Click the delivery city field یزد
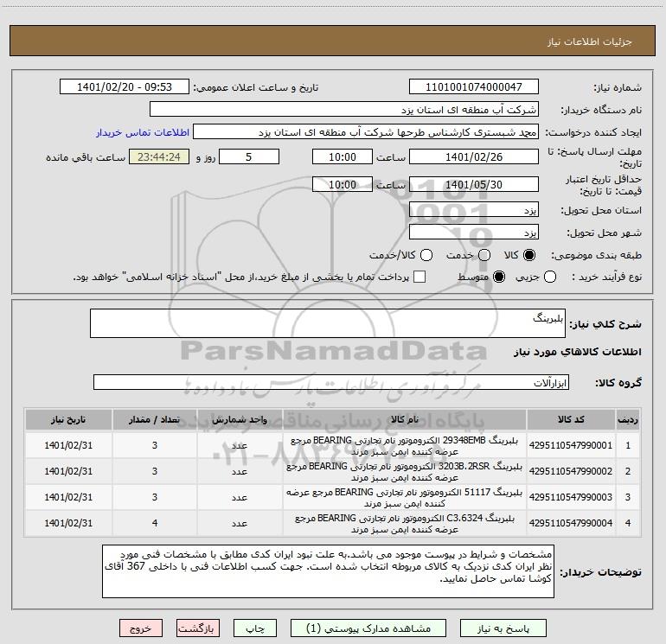Viewport: 666px width, 644px height. (474, 232)
